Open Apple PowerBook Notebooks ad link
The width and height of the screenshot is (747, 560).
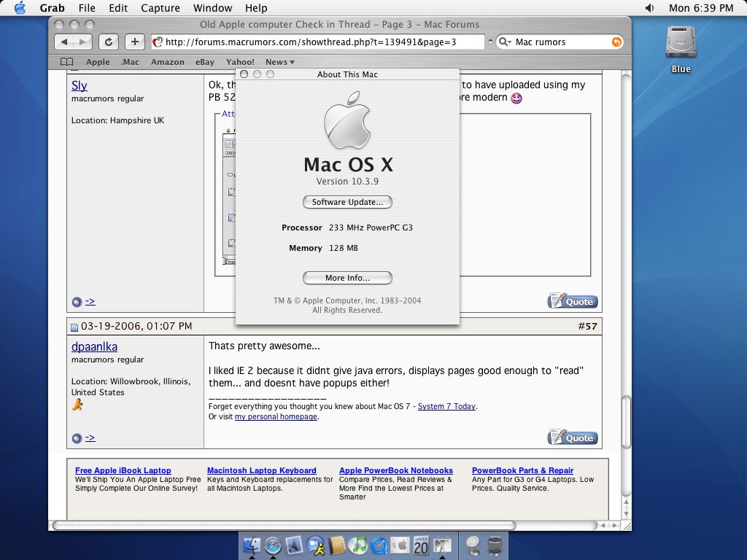pos(396,470)
